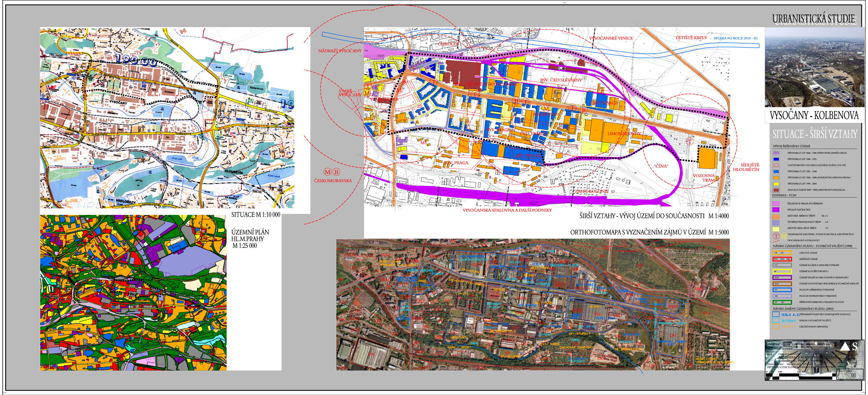868x395 pixels.
Task: Click the Limonádovny label on the map
Action: pyautogui.click(x=624, y=134)
